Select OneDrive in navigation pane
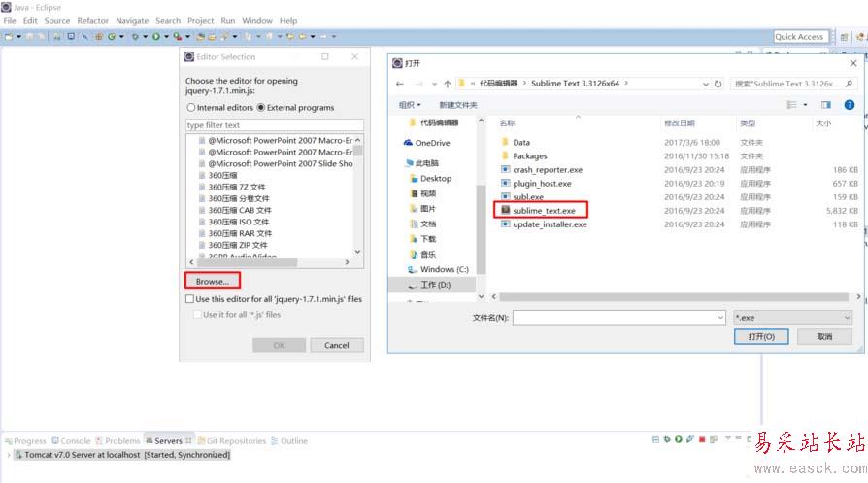The width and height of the screenshot is (868, 483). (427, 143)
